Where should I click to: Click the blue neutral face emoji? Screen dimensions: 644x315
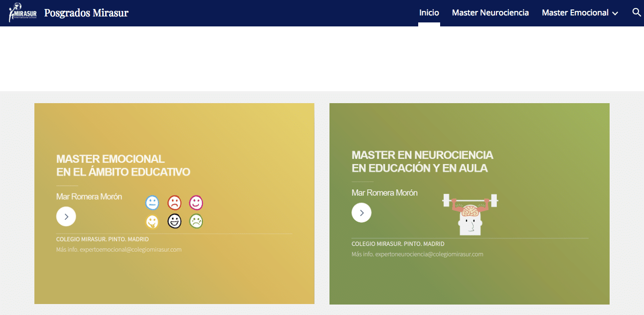[153, 203]
